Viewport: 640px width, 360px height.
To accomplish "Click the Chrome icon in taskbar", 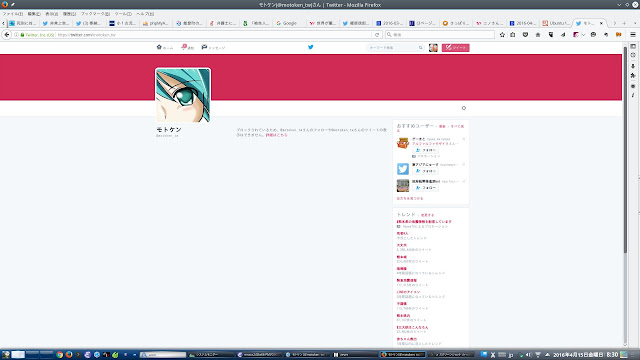I will click(60, 355).
